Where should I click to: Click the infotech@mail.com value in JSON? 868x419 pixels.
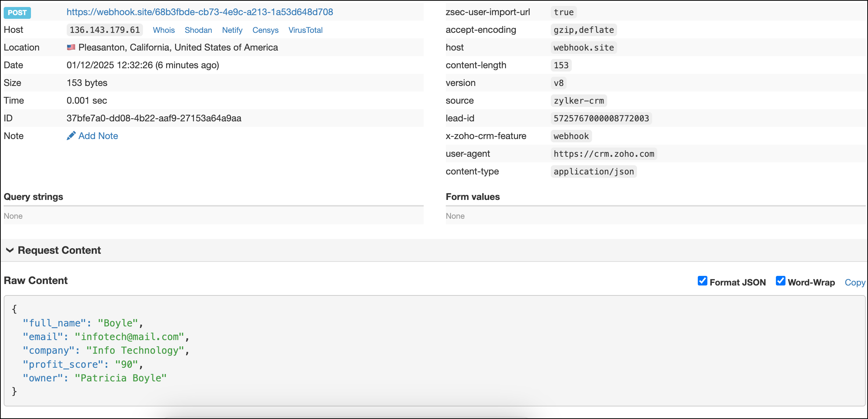[x=129, y=337]
